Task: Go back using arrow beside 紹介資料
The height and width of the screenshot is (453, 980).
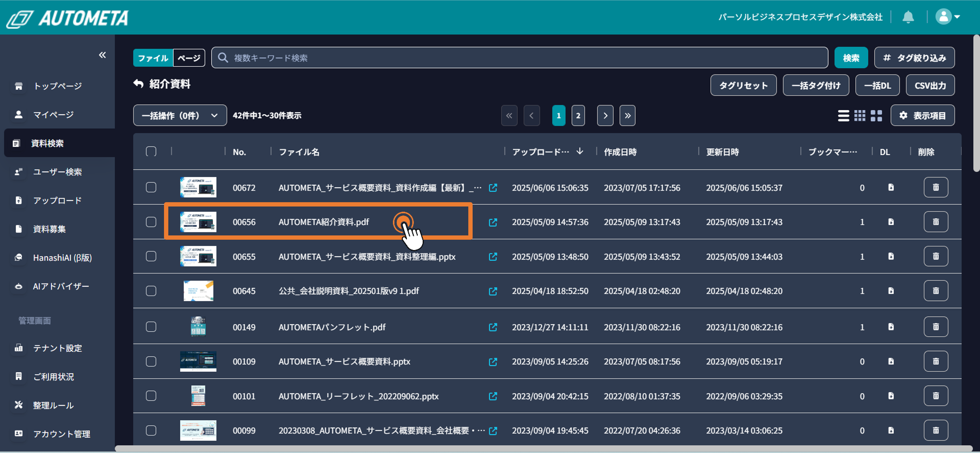Action: coord(138,84)
